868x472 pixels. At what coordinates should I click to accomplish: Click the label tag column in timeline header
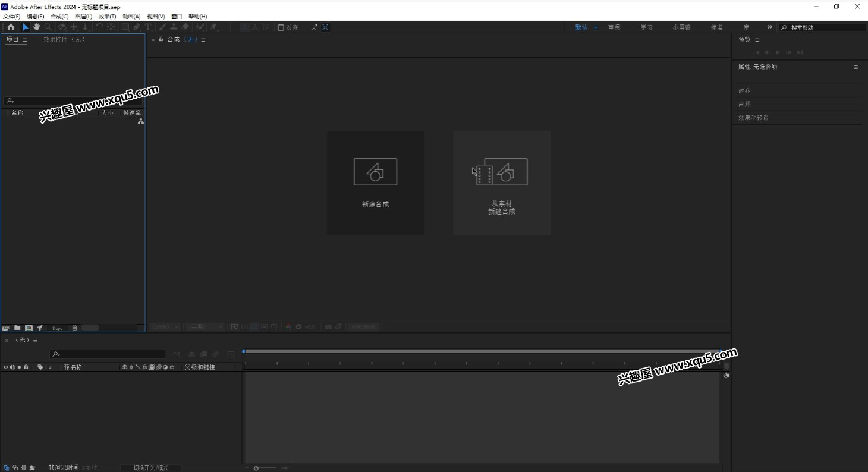(40, 367)
